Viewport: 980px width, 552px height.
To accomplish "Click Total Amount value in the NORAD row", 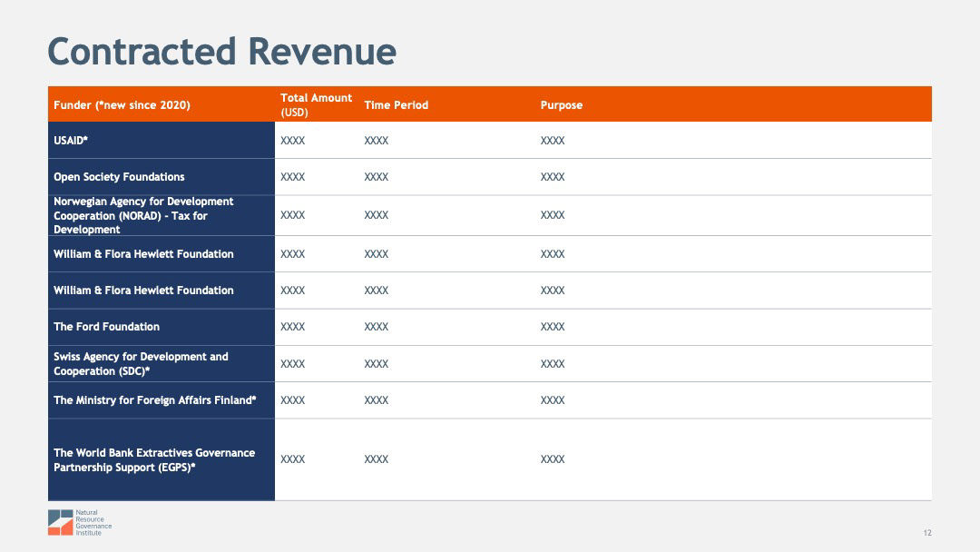I will pos(292,215).
